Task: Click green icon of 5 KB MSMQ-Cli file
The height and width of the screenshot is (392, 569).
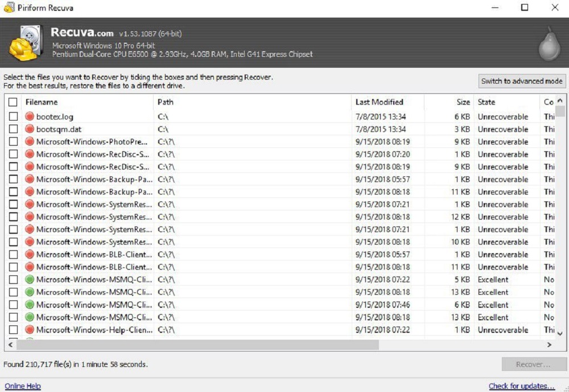Action: pyautogui.click(x=30, y=279)
